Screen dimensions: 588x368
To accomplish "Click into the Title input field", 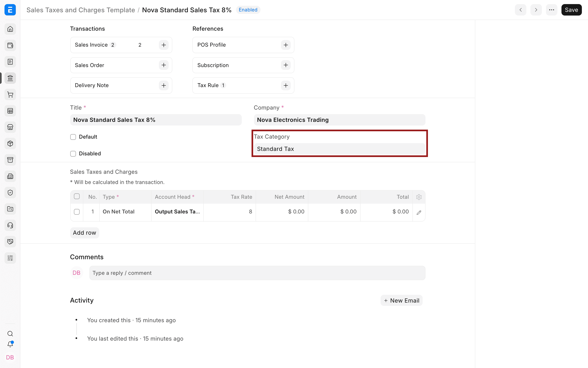I will click(156, 120).
